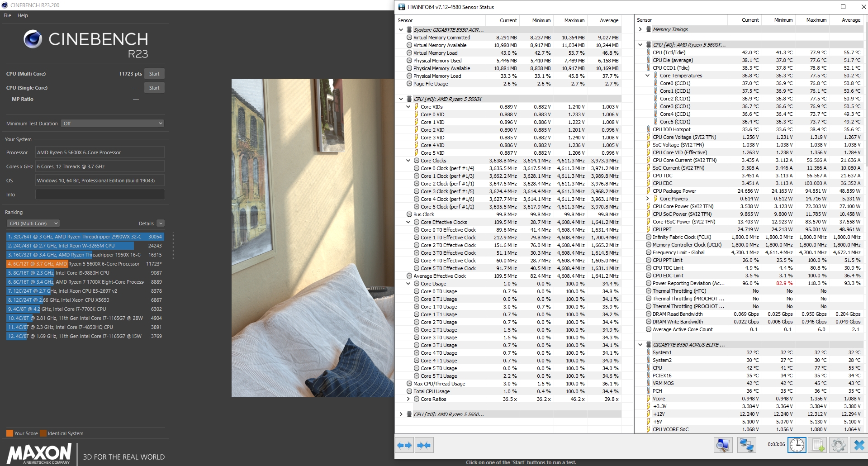Select the Threadripper 2990WX ranking row
The height and width of the screenshot is (466, 868).
pos(85,237)
